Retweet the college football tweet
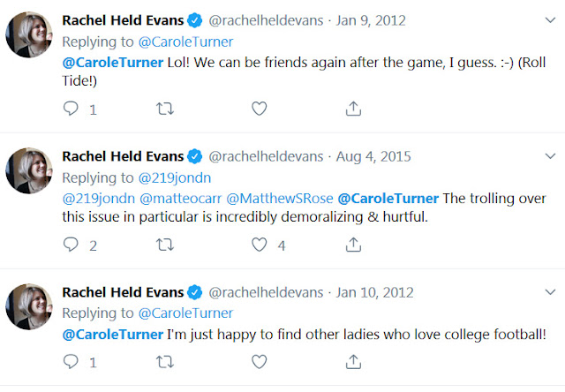565x392 pixels. coord(164,362)
